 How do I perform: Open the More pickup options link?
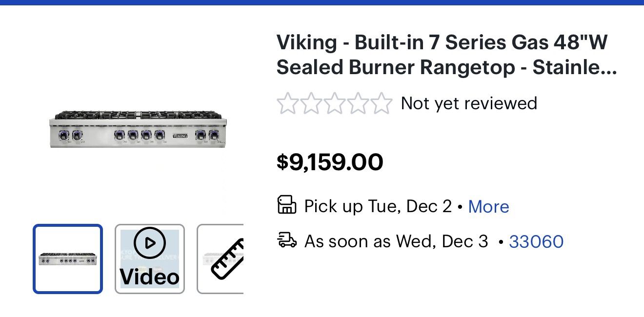pyautogui.click(x=488, y=206)
